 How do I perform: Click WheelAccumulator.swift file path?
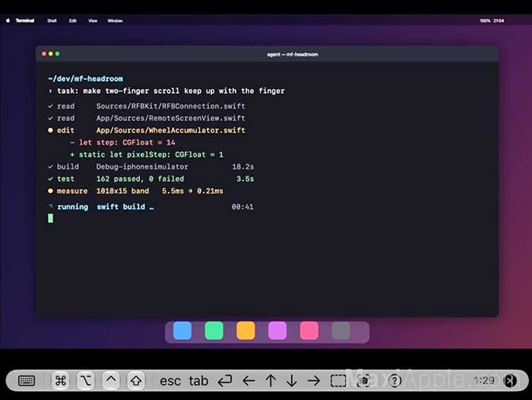coord(171,130)
